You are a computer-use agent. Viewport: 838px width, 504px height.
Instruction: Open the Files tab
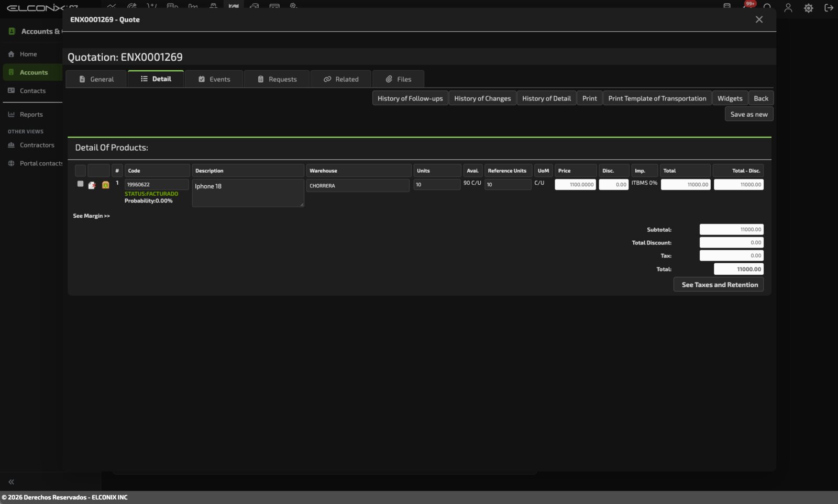pos(399,79)
